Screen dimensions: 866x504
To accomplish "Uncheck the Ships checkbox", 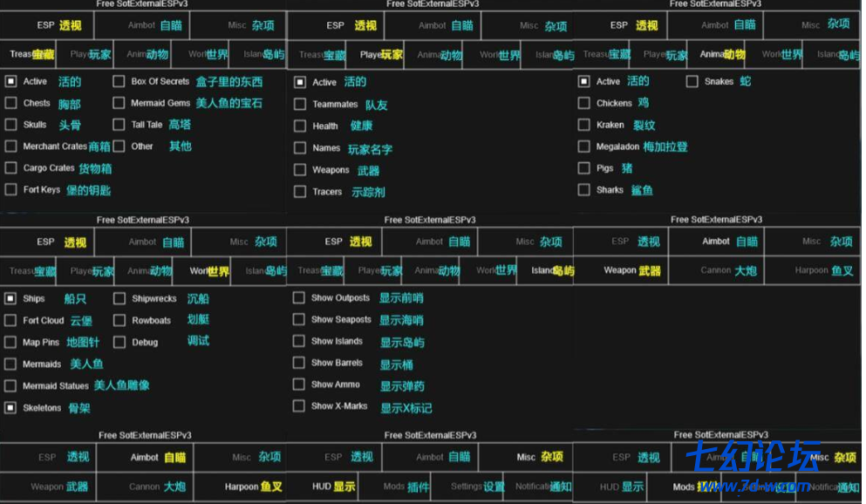I will click(10, 298).
